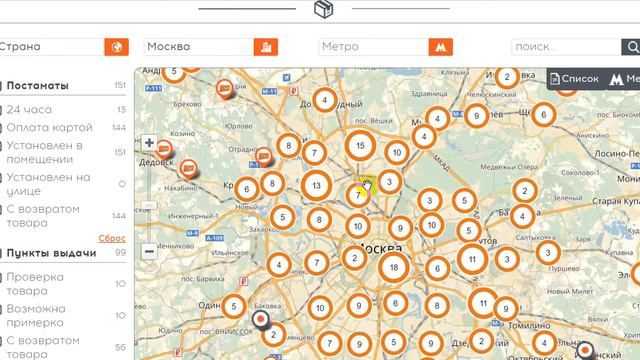Viewport: 640px width, 360px height.
Task: Click the count 0 beside Установлен на улице
Action: click(x=122, y=184)
